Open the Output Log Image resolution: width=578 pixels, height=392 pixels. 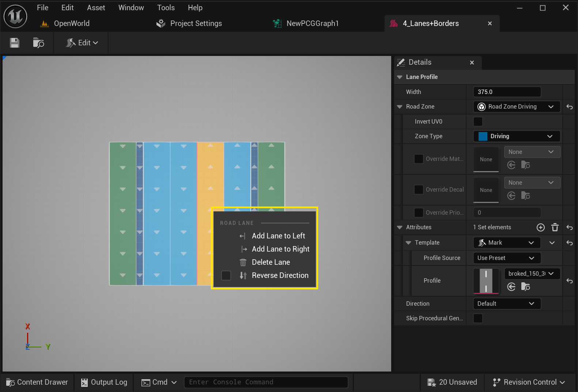104,382
